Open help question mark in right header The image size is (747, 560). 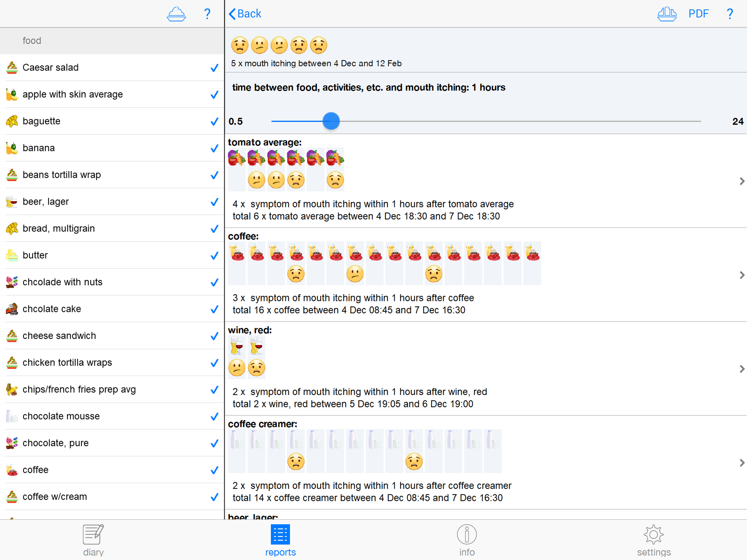(730, 14)
